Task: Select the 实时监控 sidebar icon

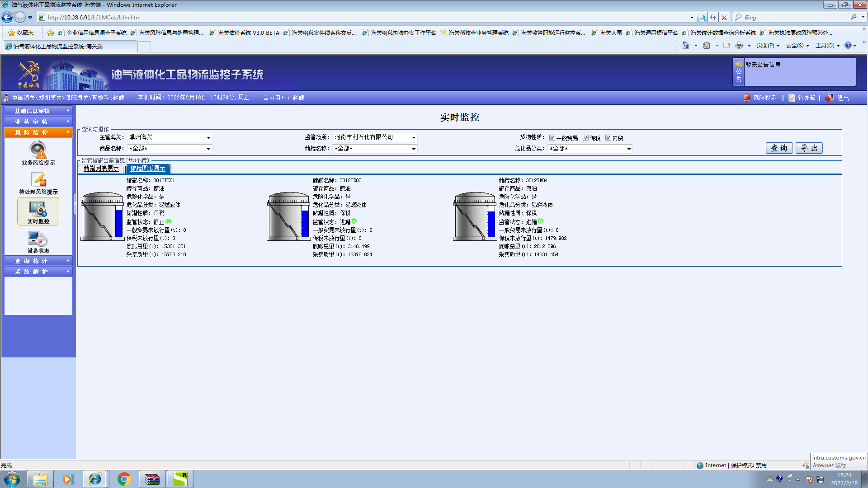Action: (x=38, y=210)
